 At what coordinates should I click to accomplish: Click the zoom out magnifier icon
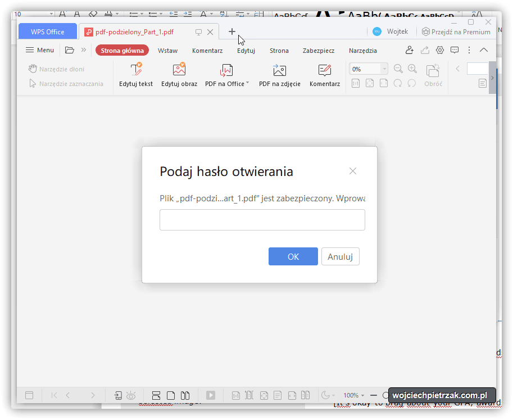coord(398,69)
